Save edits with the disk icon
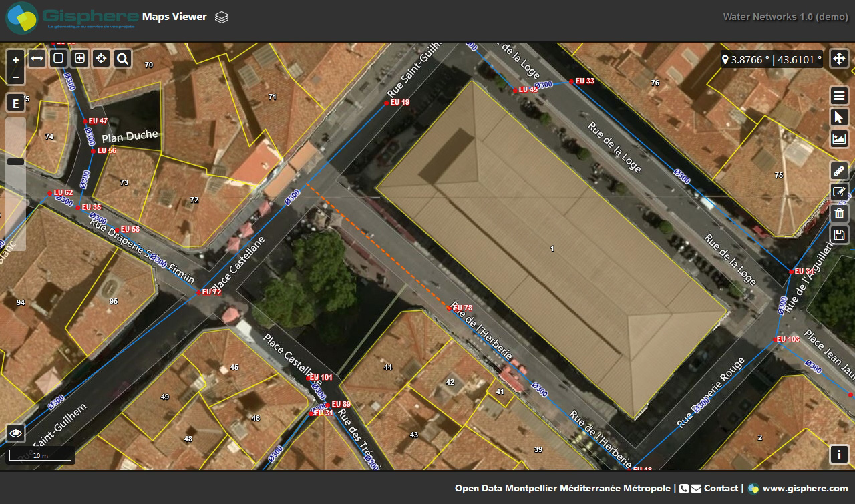 pos(839,234)
